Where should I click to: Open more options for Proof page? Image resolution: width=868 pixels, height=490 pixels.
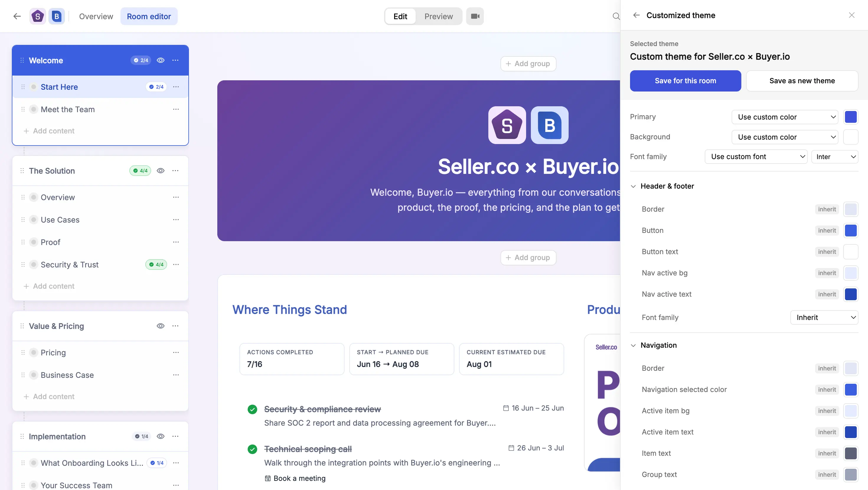click(x=176, y=242)
